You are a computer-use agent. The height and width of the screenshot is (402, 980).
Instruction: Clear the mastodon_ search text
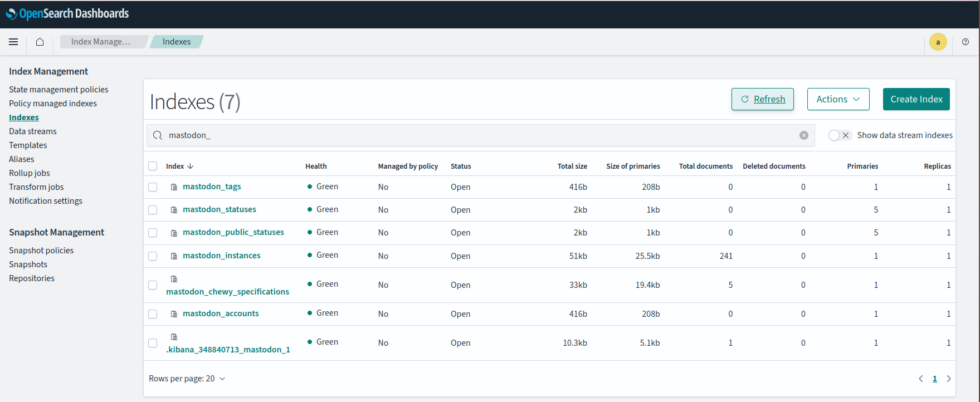(804, 135)
